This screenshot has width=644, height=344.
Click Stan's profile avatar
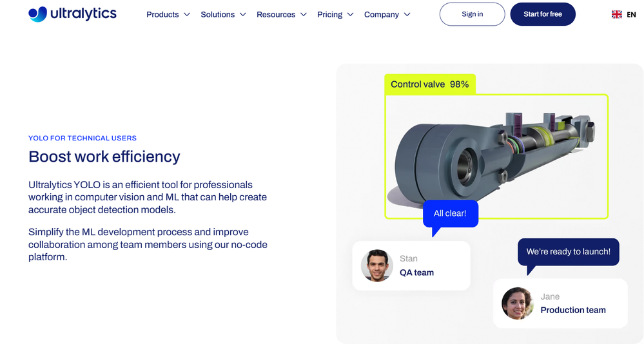[377, 265]
